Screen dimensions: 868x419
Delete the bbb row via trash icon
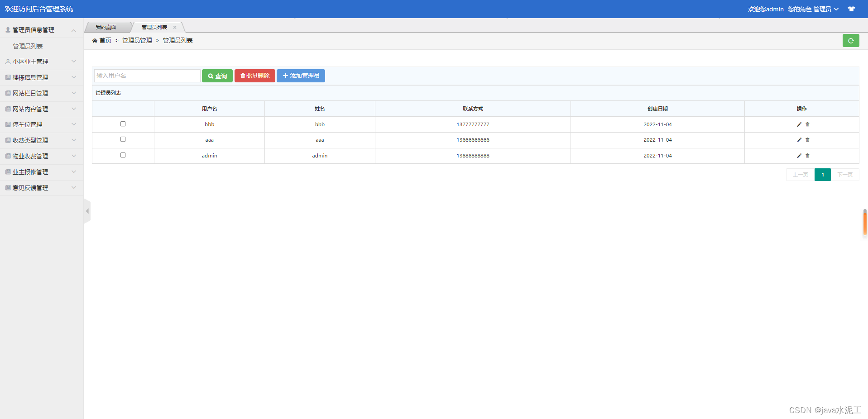(x=807, y=124)
